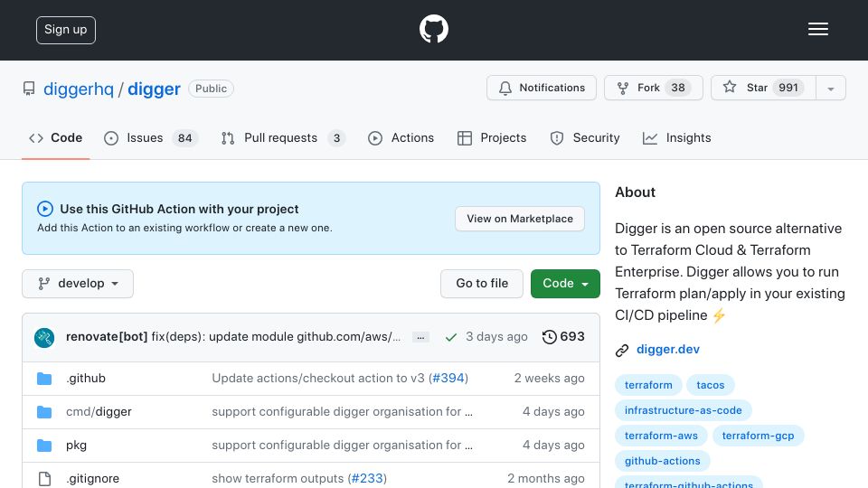The width and height of the screenshot is (868, 488).
Task: Open the diggerhq owner link
Action: pyautogui.click(x=79, y=89)
